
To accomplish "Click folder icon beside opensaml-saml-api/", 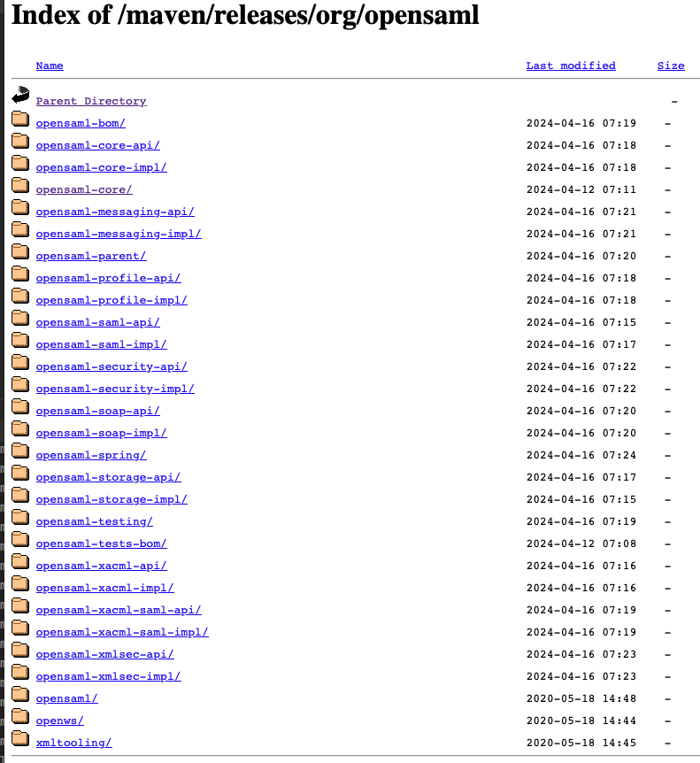I will (20, 318).
